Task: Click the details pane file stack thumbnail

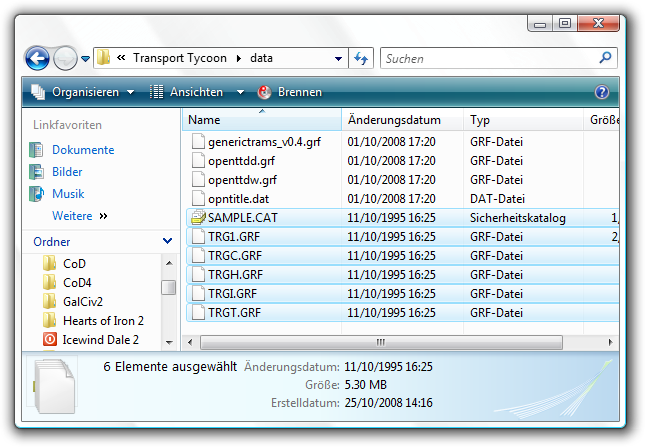Action: click(54, 386)
